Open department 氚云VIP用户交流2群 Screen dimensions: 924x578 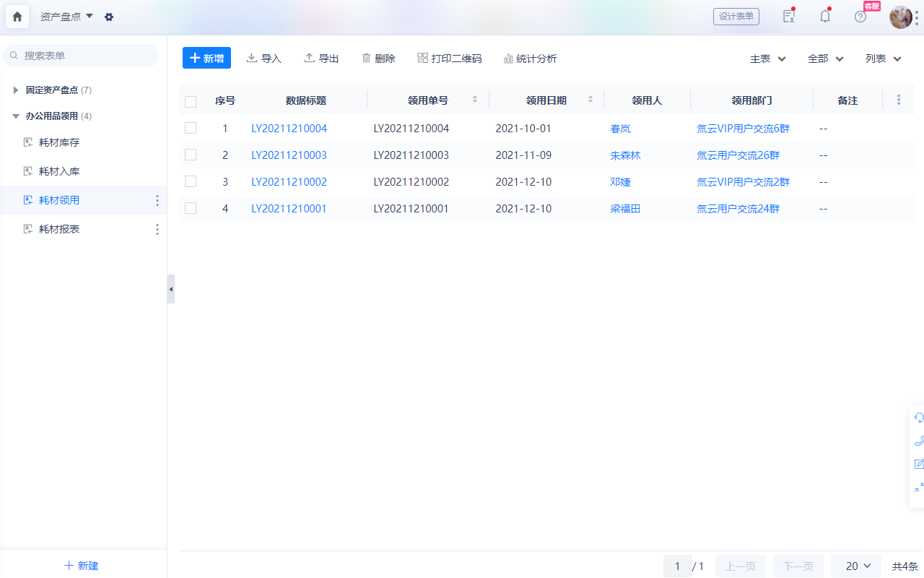coord(743,182)
